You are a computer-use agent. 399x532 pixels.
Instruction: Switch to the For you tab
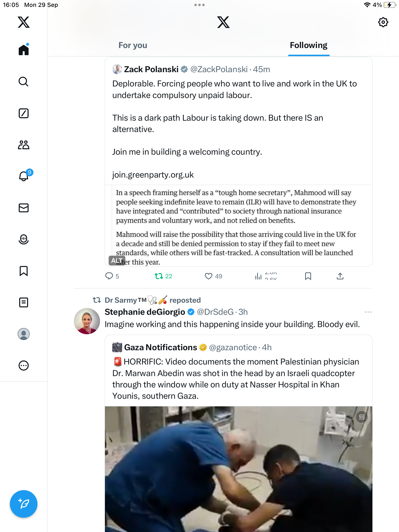[133, 45]
